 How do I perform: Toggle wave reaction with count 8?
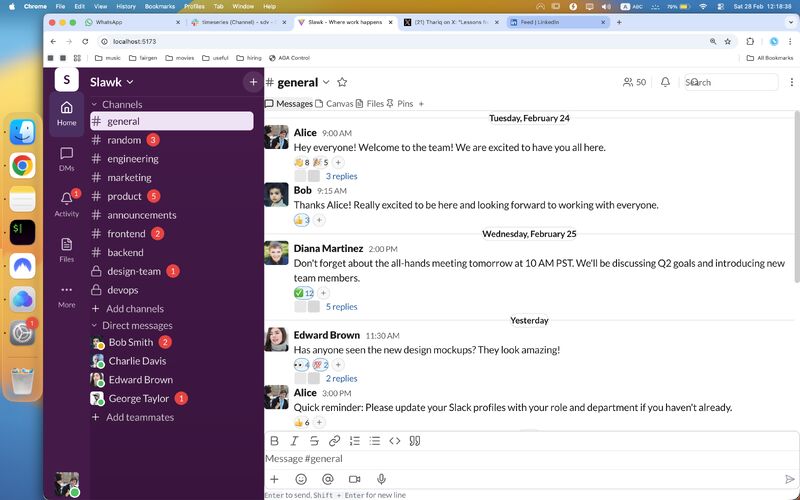[x=302, y=162]
